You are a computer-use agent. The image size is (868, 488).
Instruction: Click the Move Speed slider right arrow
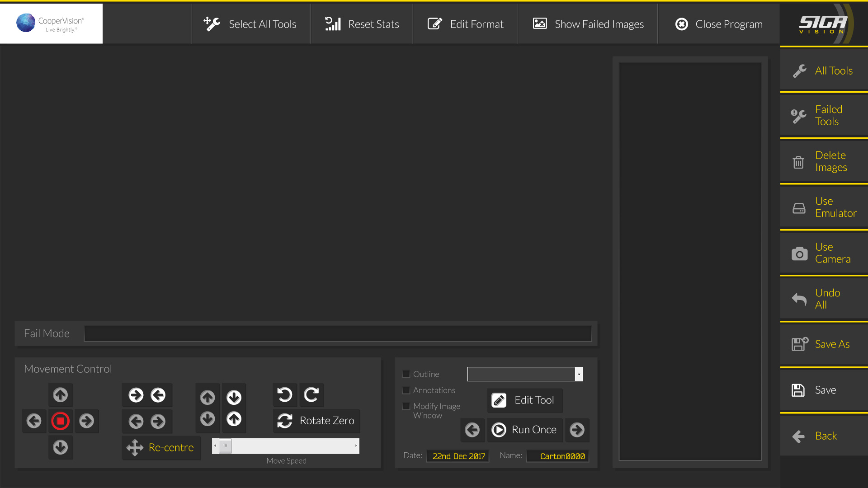click(356, 446)
